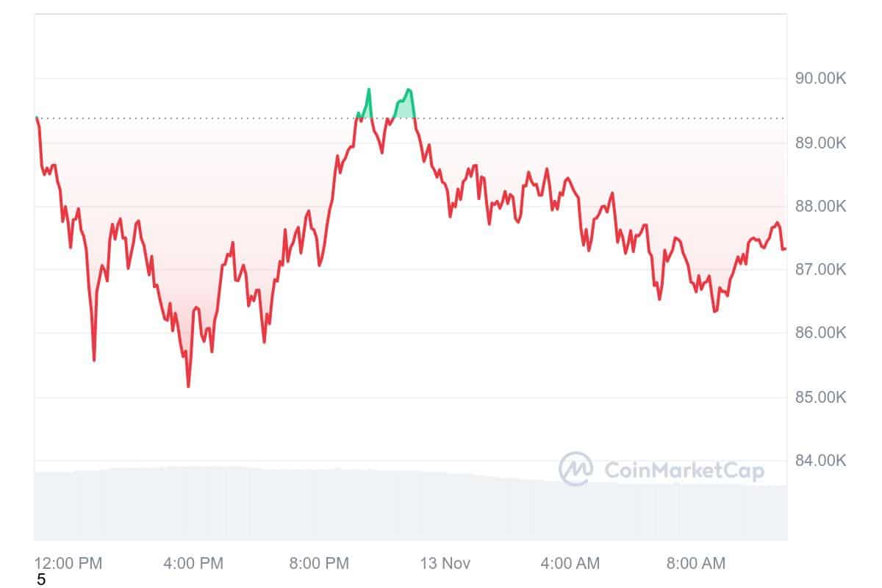Click the CoinMarketCap watermark text
This screenshot has width=882, height=588.
click(684, 470)
